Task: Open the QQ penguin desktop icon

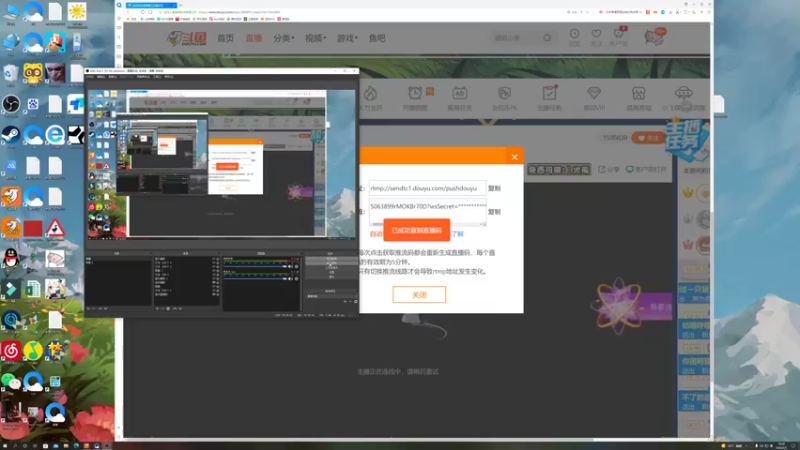Action: (11, 258)
